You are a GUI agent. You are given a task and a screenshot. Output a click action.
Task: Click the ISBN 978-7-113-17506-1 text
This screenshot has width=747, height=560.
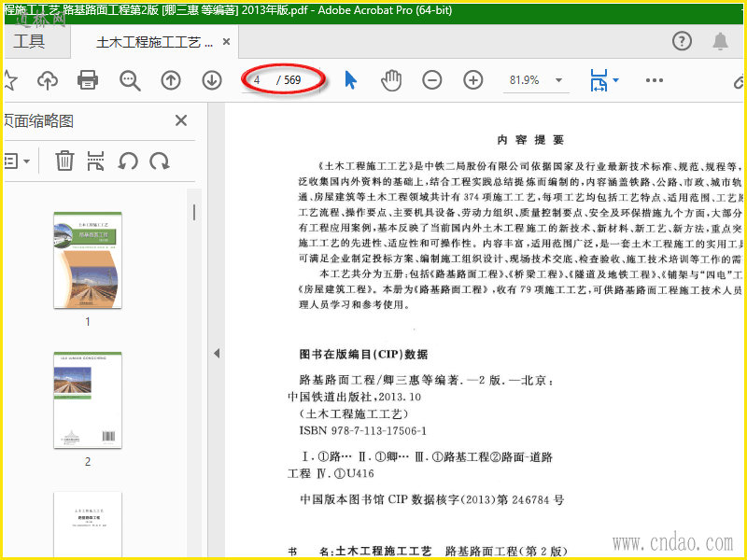pos(363,431)
